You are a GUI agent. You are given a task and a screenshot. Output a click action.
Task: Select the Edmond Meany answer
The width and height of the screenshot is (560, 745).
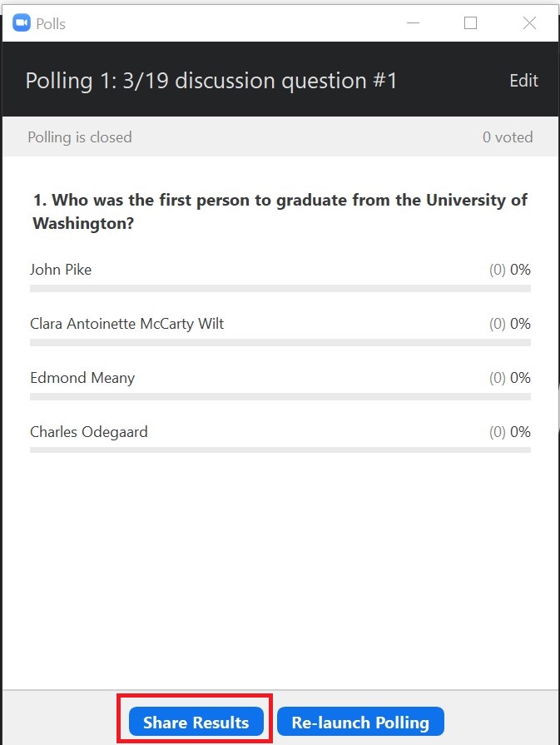pos(82,378)
